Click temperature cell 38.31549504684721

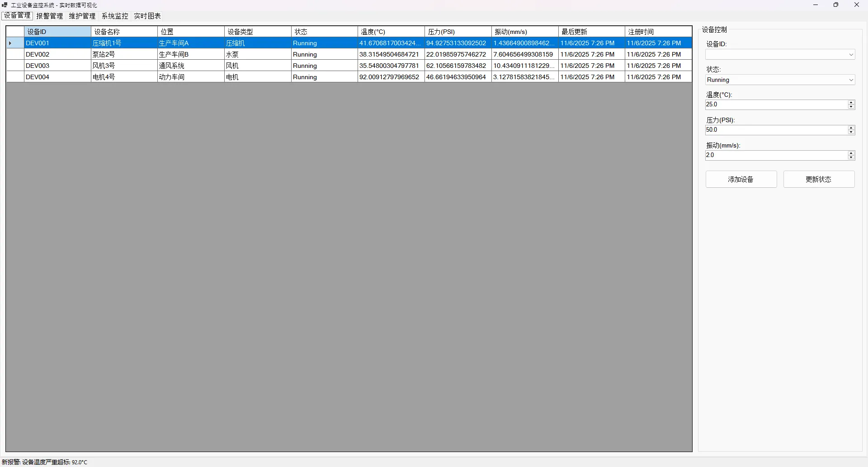pos(392,54)
